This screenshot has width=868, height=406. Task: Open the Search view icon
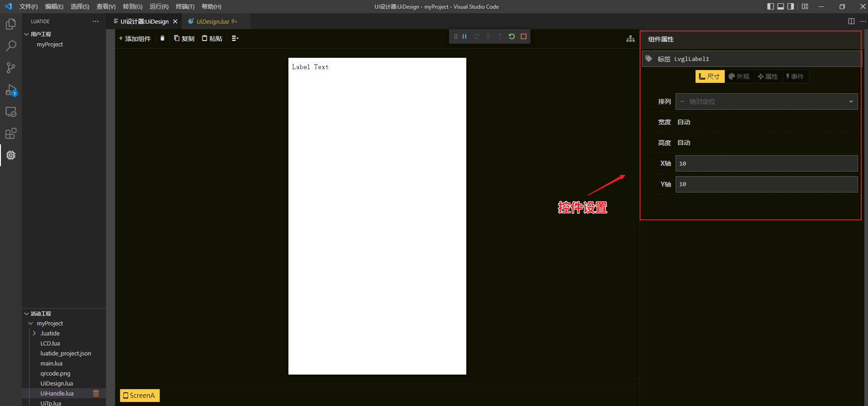coord(10,46)
